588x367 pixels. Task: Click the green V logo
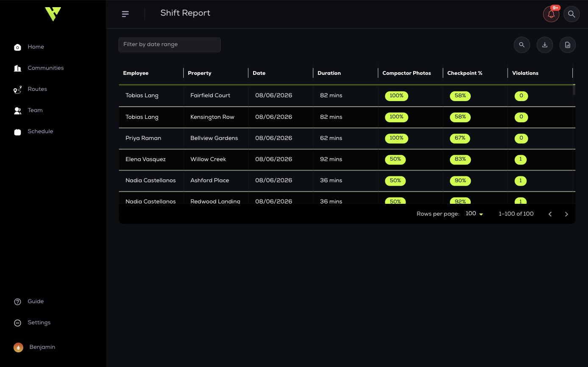tap(53, 14)
